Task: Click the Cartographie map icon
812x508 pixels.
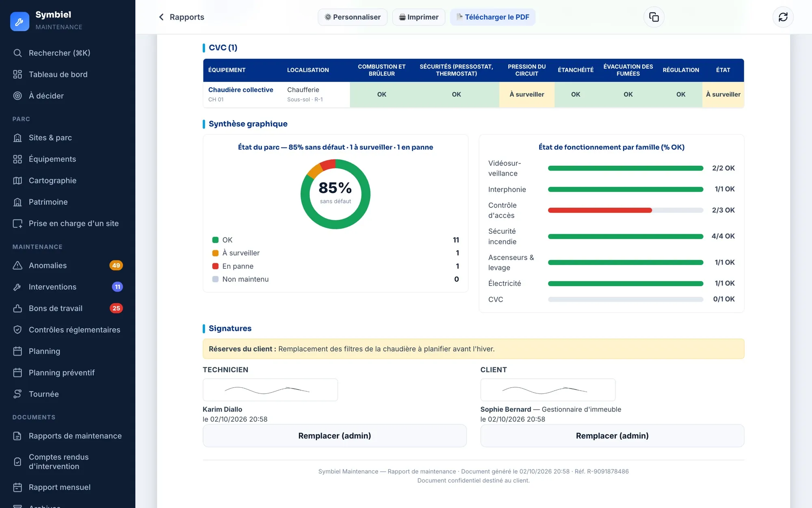Action: (x=17, y=181)
